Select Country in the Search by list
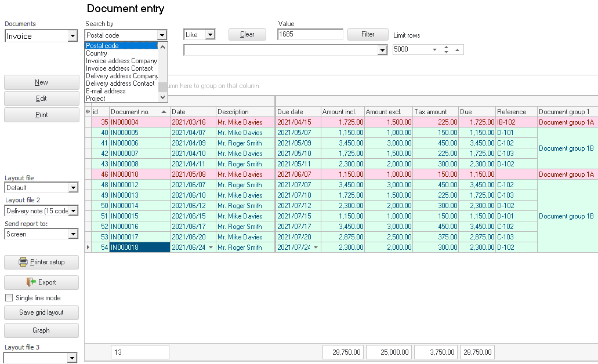Screen dimensions: 598x364 point(97,53)
